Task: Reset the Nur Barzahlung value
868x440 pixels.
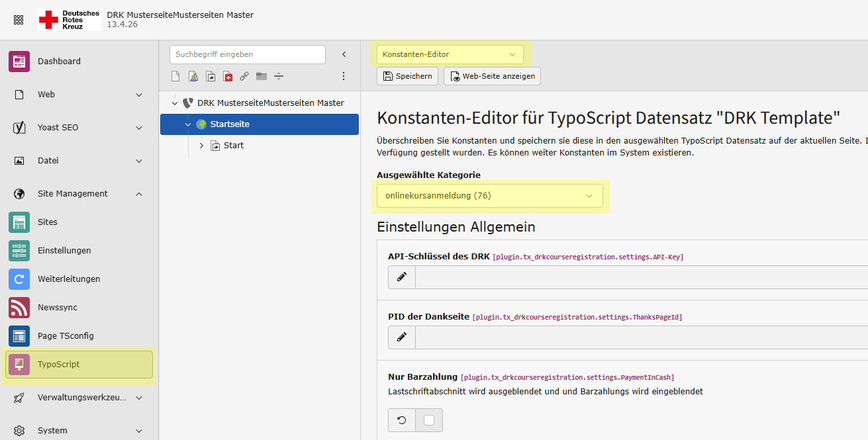Action: [x=401, y=419]
